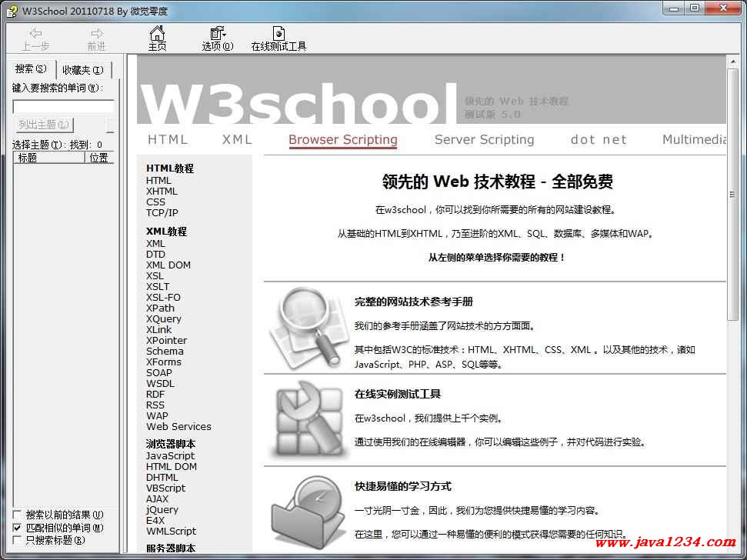747x560 pixels.
Task: Open the XPath tutorial link
Action: pyautogui.click(x=161, y=308)
